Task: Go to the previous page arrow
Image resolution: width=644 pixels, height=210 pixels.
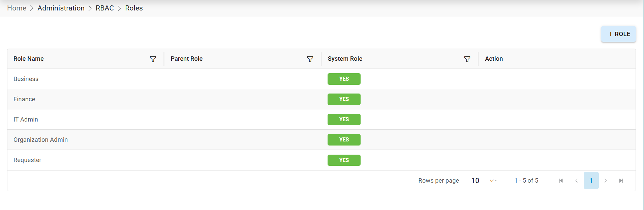Action: [576, 181]
